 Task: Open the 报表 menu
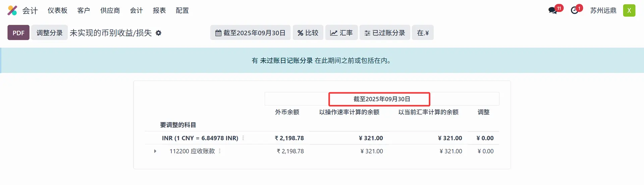[159, 10]
